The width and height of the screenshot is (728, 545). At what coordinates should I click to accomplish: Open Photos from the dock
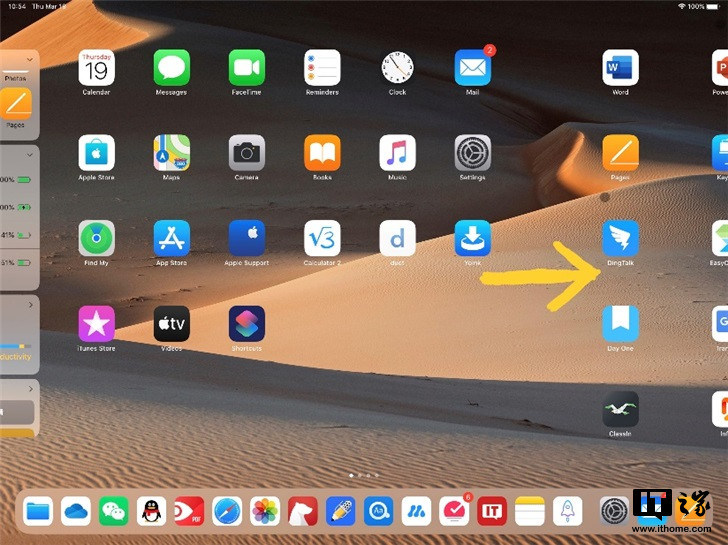[x=265, y=511]
